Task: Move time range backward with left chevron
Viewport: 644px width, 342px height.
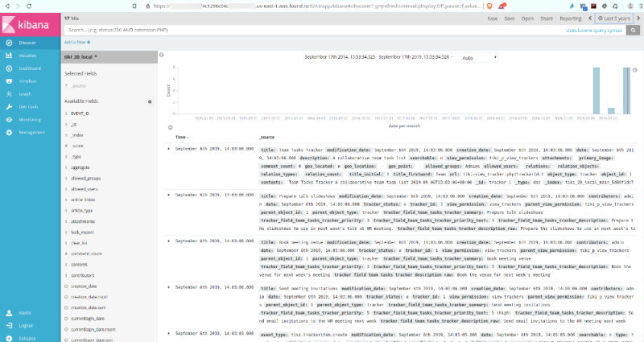Action: [x=590, y=18]
